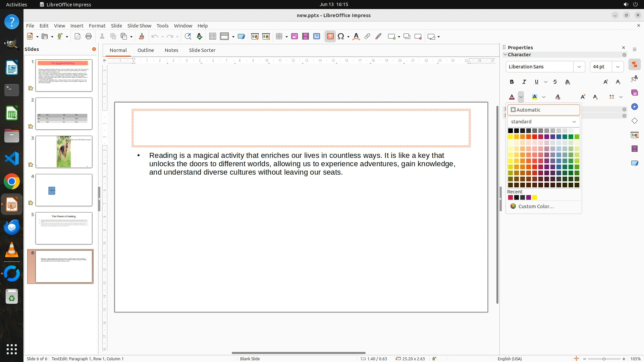Switch to the Slide Sorter tab
The image size is (644, 362).
click(x=202, y=50)
